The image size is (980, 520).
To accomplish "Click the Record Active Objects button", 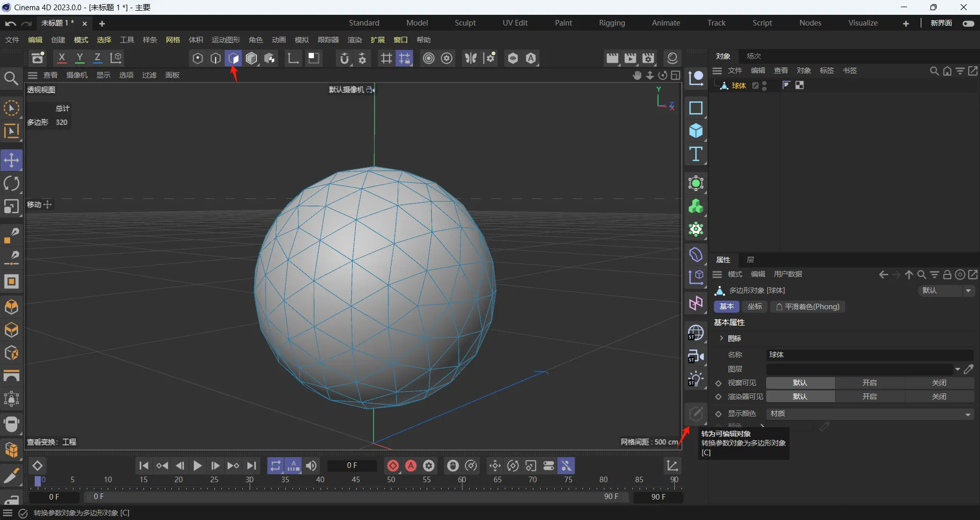I will pos(393,465).
